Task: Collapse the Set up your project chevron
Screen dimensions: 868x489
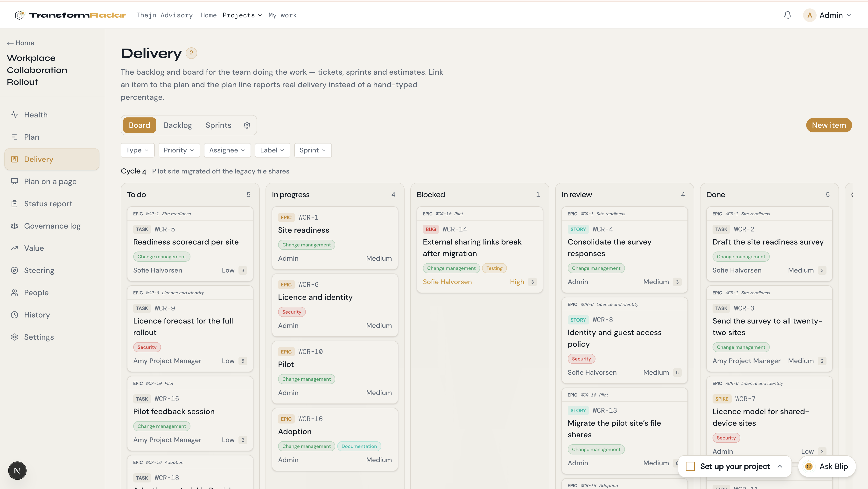Action: 780,466
